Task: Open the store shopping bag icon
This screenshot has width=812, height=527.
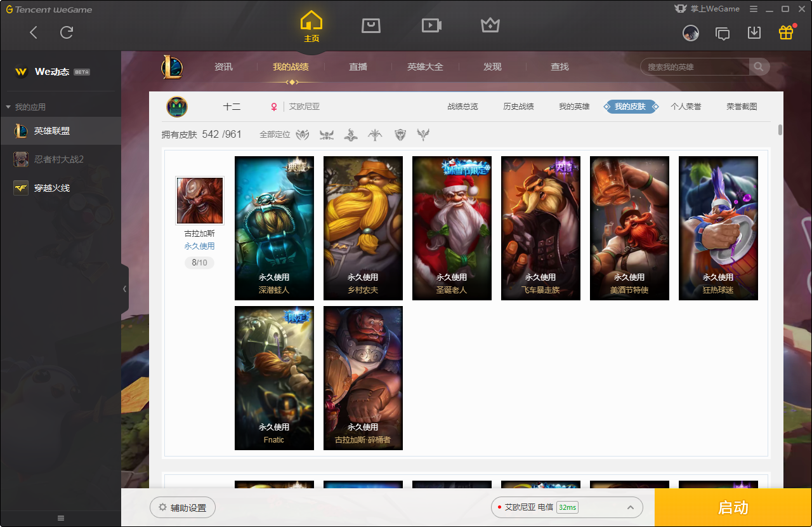Action: [371, 25]
